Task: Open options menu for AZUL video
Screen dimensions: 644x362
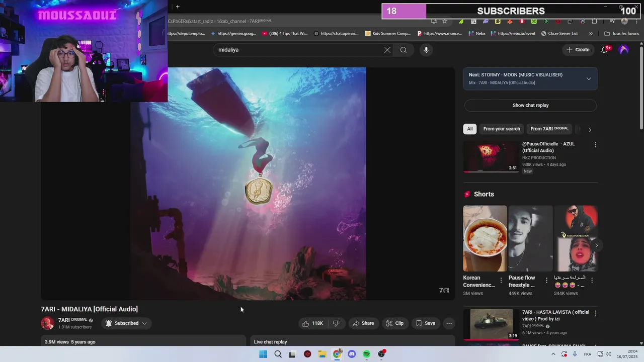Action: tap(595, 145)
